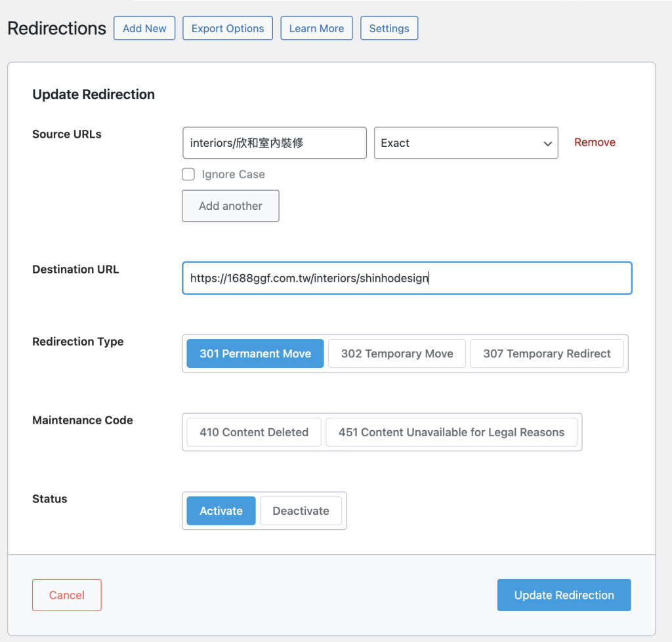Set status to Activate
This screenshot has width=672, height=642.
(x=221, y=511)
